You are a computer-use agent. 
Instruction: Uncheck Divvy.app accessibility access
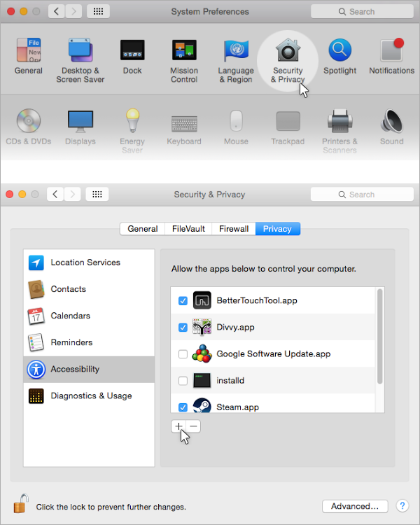coord(183,327)
